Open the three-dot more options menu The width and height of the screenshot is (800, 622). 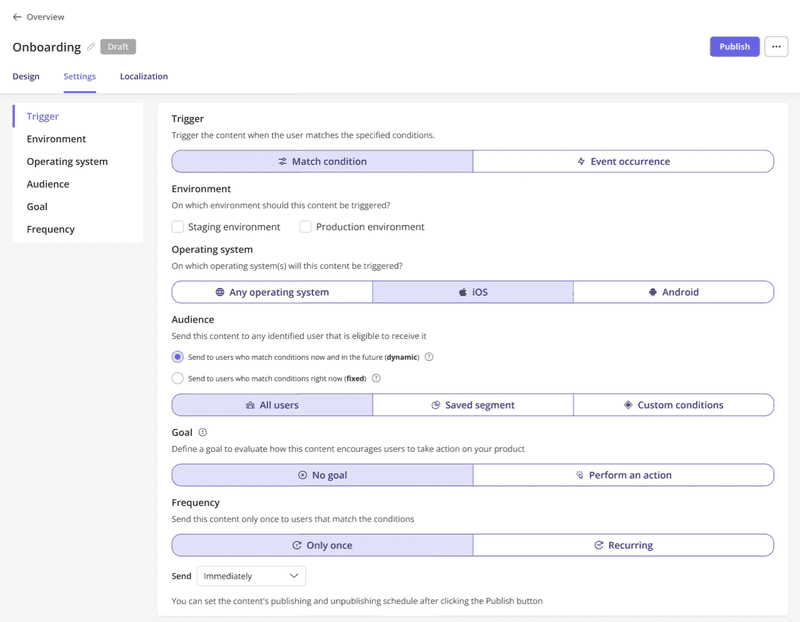[777, 46]
